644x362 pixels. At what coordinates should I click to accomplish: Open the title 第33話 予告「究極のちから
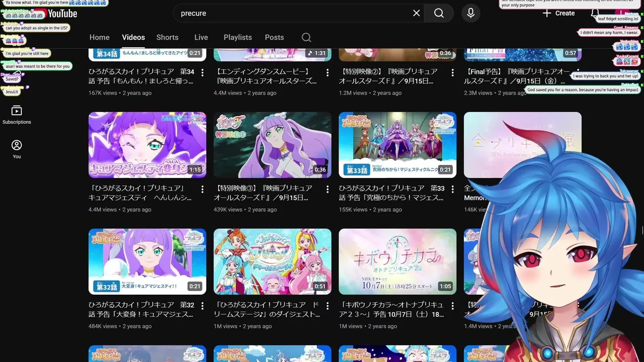pyautogui.click(x=392, y=193)
